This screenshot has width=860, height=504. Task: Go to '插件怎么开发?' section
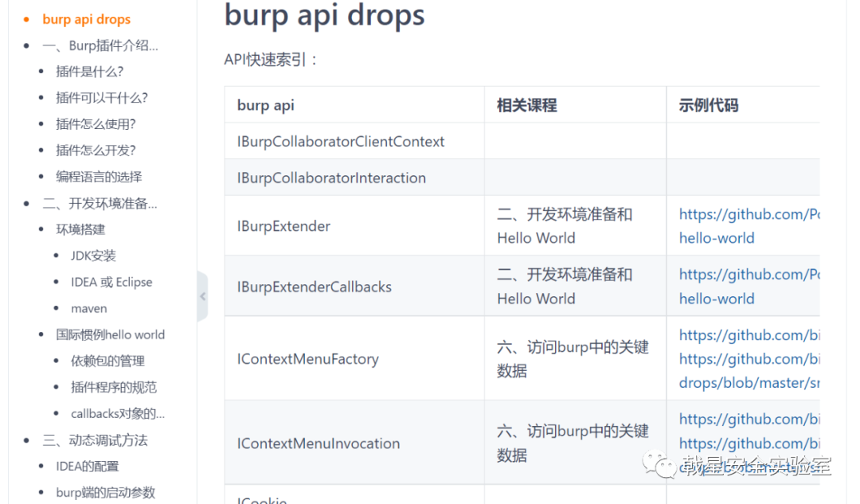pyautogui.click(x=96, y=150)
